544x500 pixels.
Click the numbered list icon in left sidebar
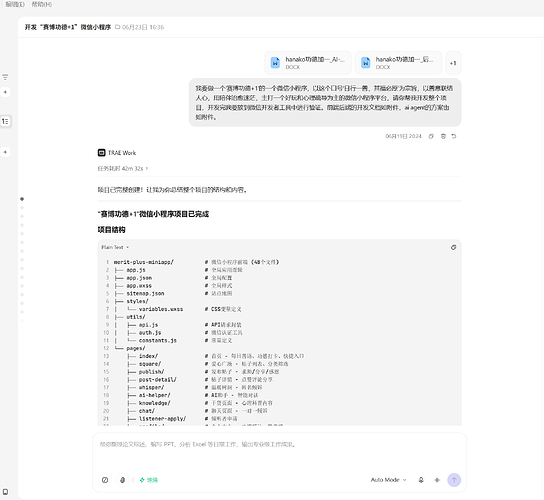click(x=5, y=121)
